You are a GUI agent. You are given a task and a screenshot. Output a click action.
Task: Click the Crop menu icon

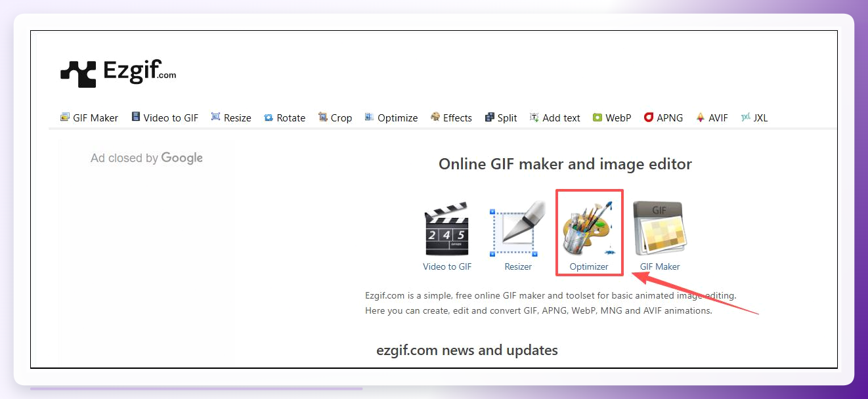[x=323, y=117]
